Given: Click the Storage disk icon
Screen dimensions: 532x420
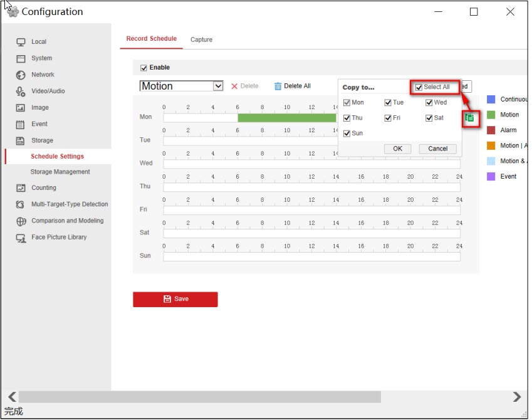Looking at the screenshot, I should pyautogui.click(x=21, y=141).
